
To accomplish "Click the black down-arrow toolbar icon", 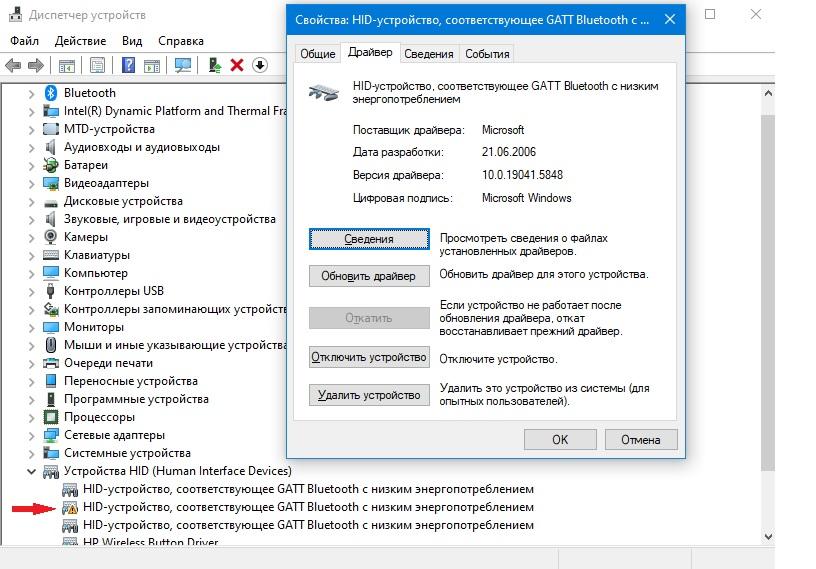I will pos(260,65).
